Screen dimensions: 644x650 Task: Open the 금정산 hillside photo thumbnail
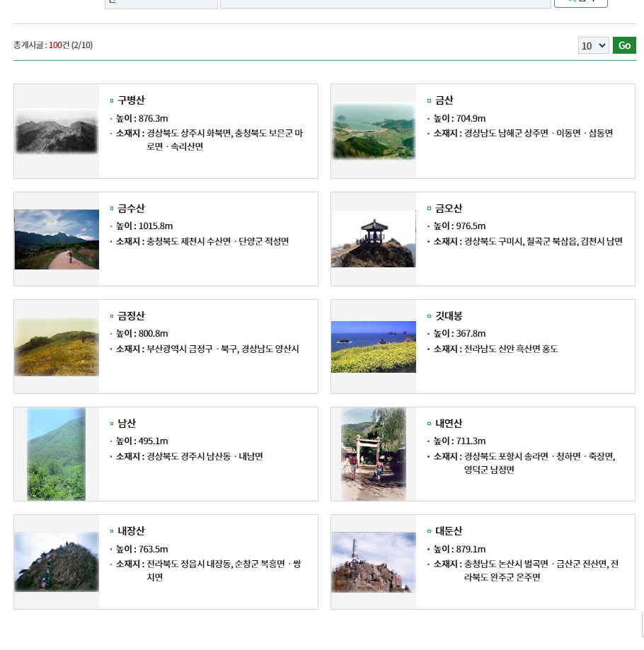coord(57,347)
